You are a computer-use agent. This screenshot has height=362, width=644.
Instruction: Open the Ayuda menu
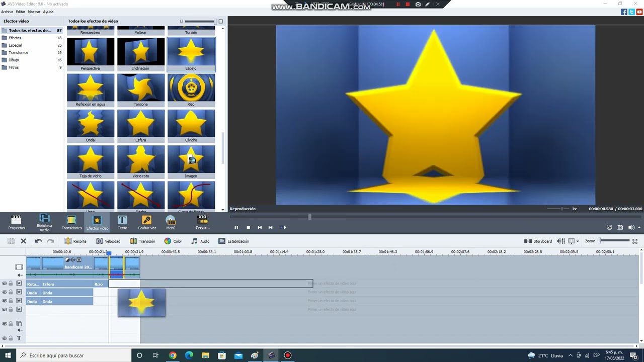pyautogui.click(x=48, y=12)
